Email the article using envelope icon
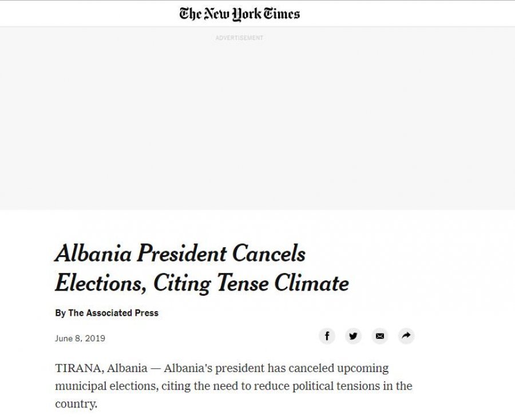The width and height of the screenshot is (515, 420). [379, 336]
